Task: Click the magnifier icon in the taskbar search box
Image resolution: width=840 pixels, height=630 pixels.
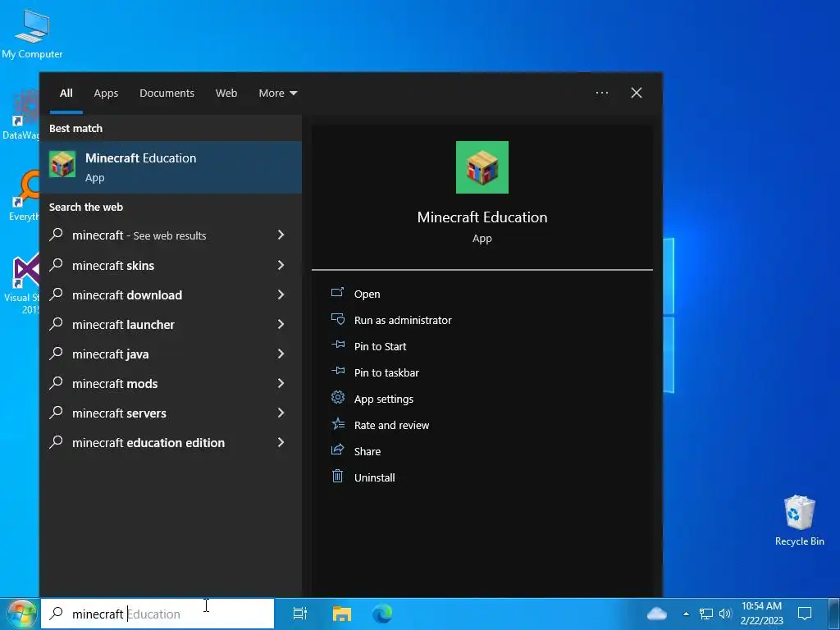Action: (x=56, y=614)
